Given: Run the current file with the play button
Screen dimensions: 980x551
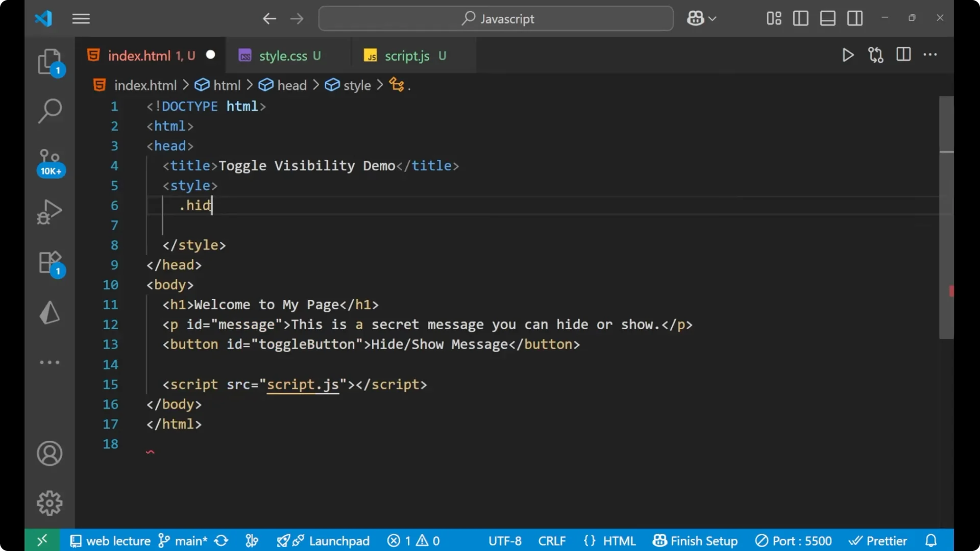Looking at the screenshot, I should point(848,55).
